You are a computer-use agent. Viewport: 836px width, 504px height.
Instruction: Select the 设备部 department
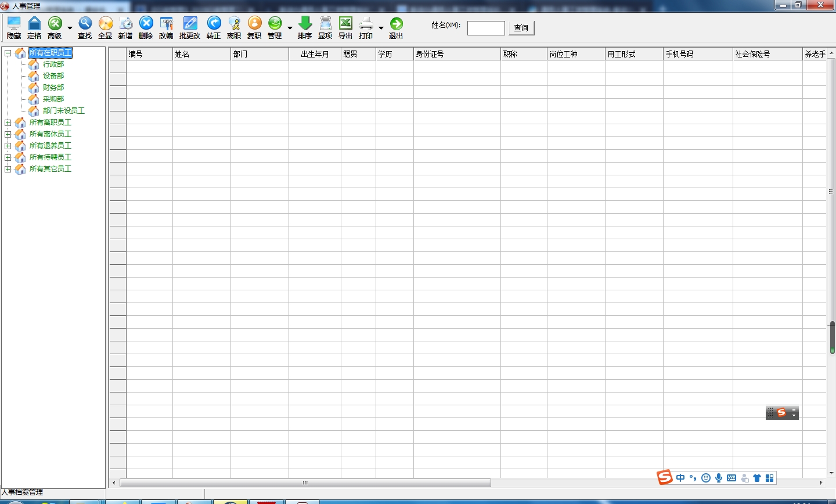pyautogui.click(x=53, y=76)
